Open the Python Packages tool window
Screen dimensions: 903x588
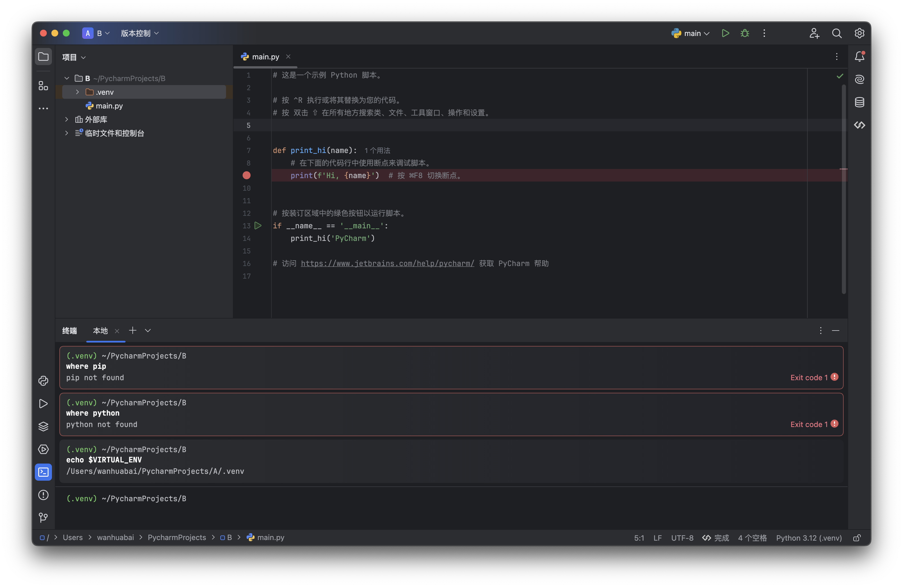pos(43,426)
